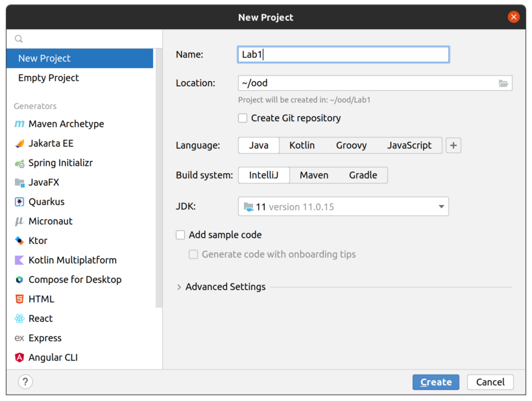The height and width of the screenshot is (401, 532).
Task: Switch language to Kotlin
Action: coord(302,145)
